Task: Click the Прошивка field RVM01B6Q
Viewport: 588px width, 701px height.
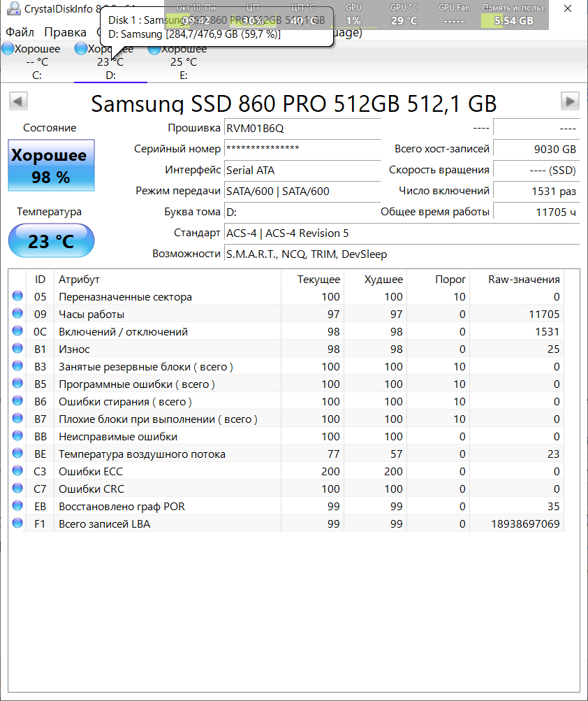Action: [302, 129]
